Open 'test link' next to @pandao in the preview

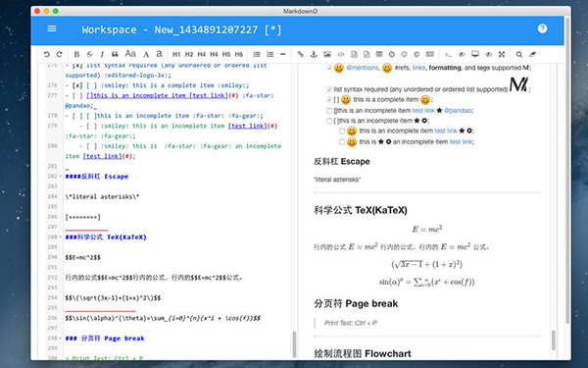point(423,111)
